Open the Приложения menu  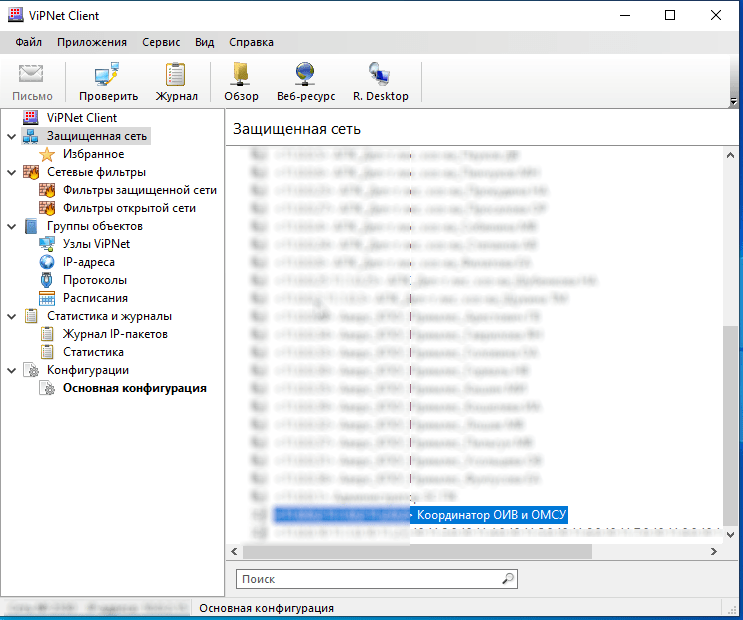pyautogui.click(x=92, y=42)
